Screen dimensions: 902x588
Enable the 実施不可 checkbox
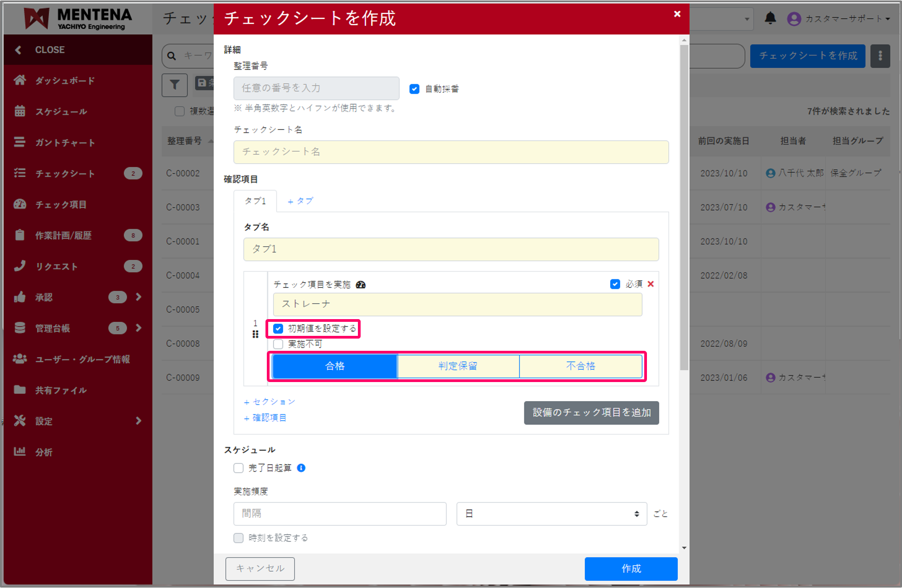click(x=278, y=344)
